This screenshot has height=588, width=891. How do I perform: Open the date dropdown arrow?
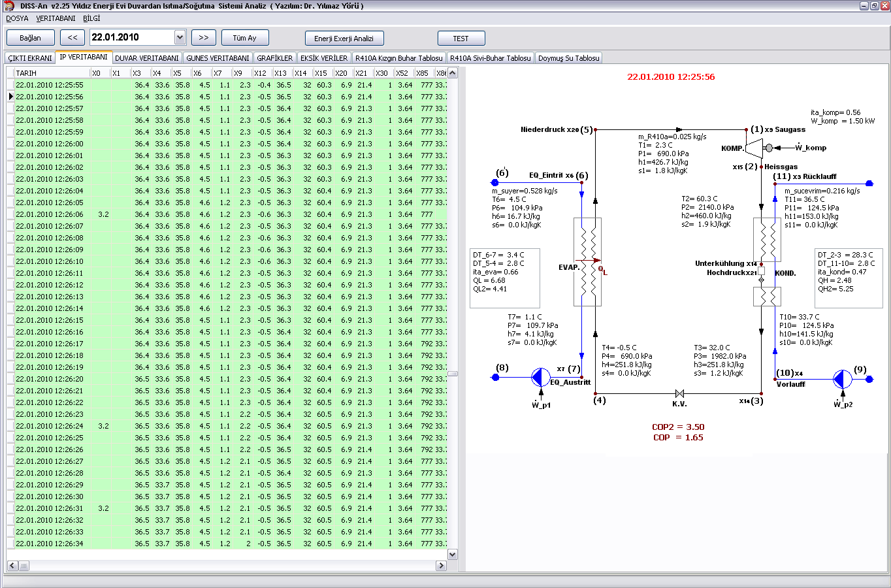(180, 38)
